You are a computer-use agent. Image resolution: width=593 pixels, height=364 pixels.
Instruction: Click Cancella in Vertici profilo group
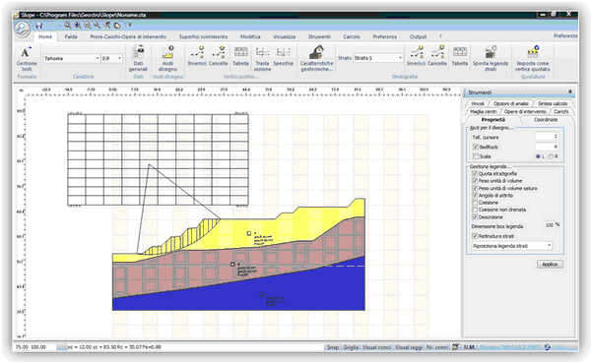219,56
